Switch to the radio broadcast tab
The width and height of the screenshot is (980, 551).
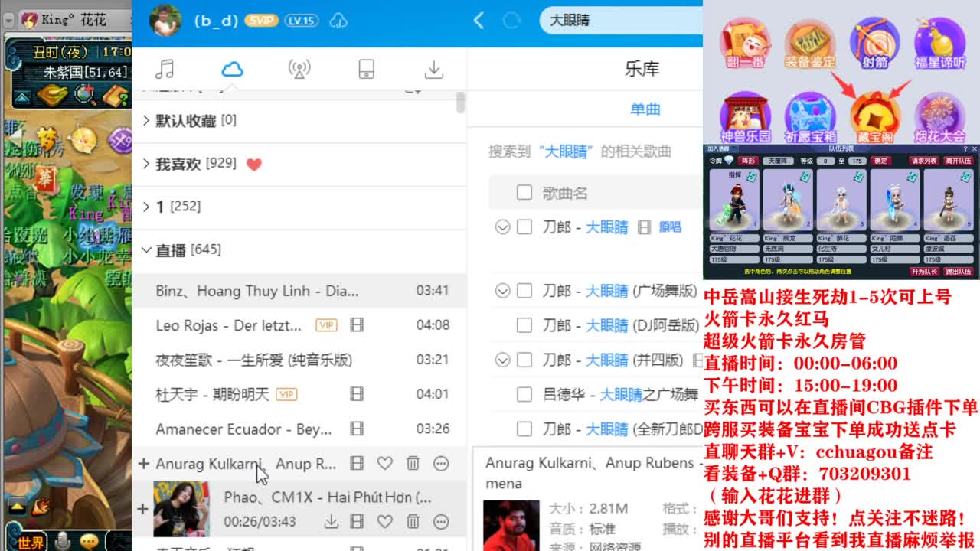tap(299, 69)
